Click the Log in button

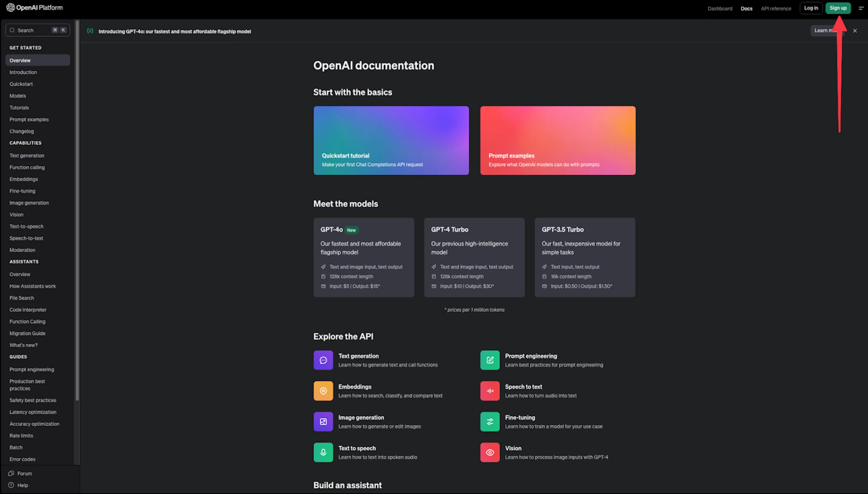(x=811, y=8)
